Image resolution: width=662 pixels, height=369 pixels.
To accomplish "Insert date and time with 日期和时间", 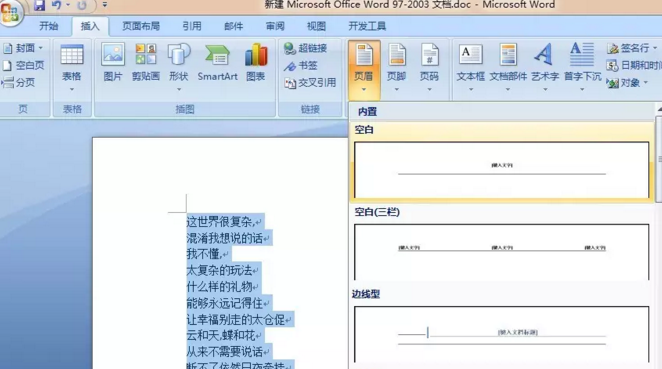I will click(634, 65).
